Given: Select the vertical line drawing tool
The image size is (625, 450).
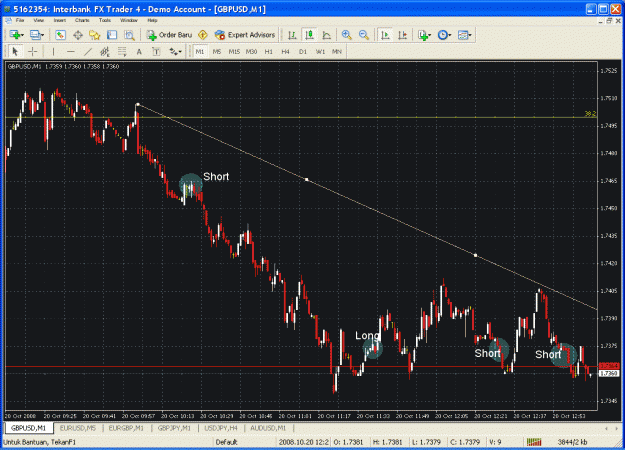Looking at the screenshot, I should (53, 51).
